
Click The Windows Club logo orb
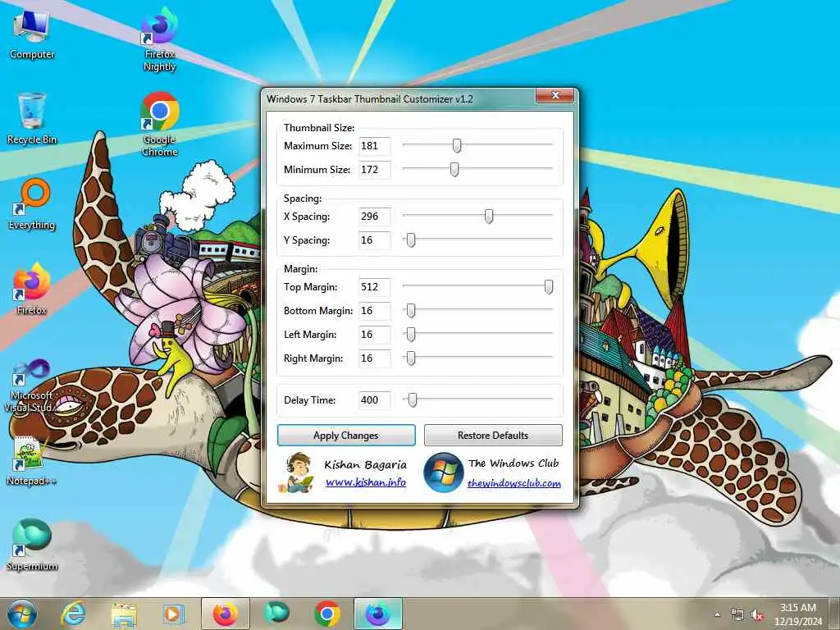[443, 472]
